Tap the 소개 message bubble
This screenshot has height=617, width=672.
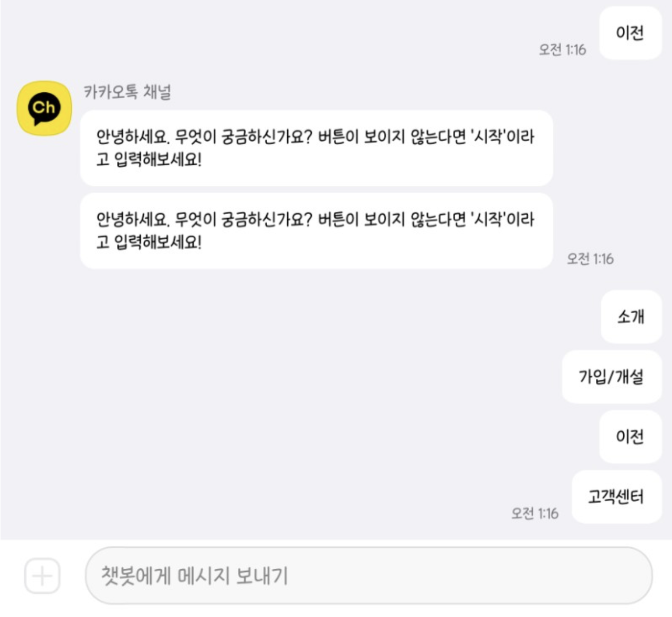631,316
